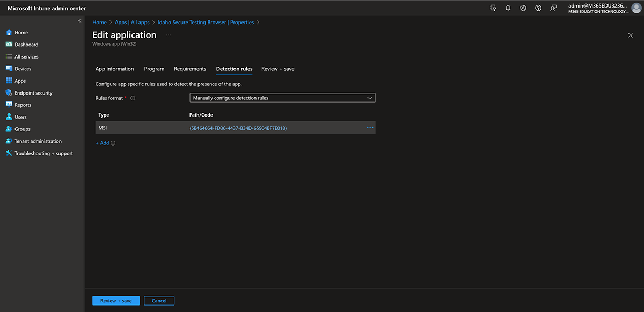Viewport: 644px width, 312px height.
Task: Click the Cancel button
Action: pyautogui.click(x=159, y=301)
